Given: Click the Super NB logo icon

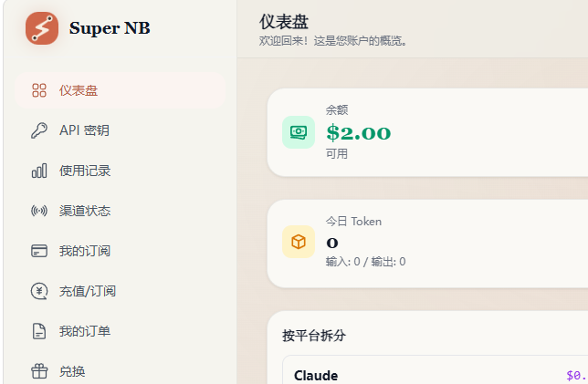Looking at the screenshot, I should (x=42, y=28).
